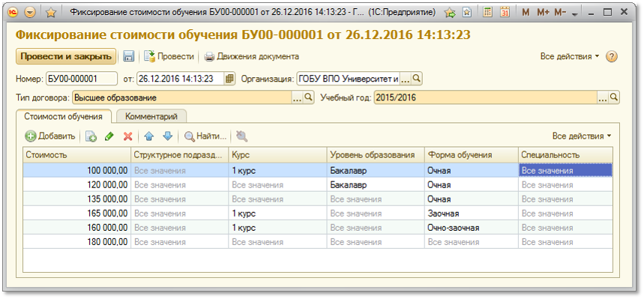Screen dimensions: 644x299
Task: Open Движения документа report
Action: click(x=252, y=57)
